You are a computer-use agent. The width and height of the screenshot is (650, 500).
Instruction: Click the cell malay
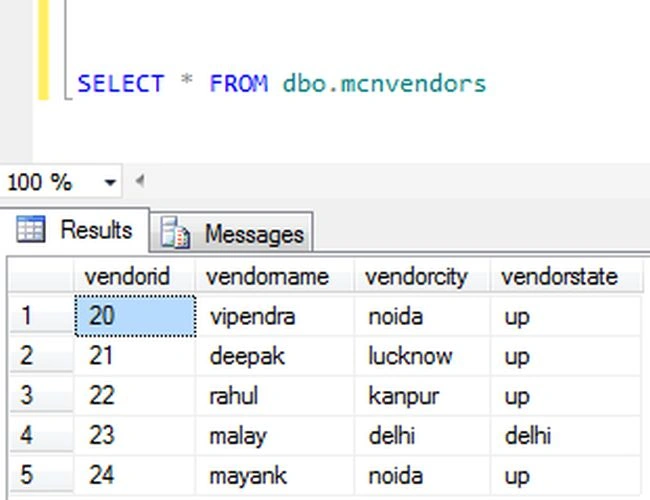pos(274,435)
